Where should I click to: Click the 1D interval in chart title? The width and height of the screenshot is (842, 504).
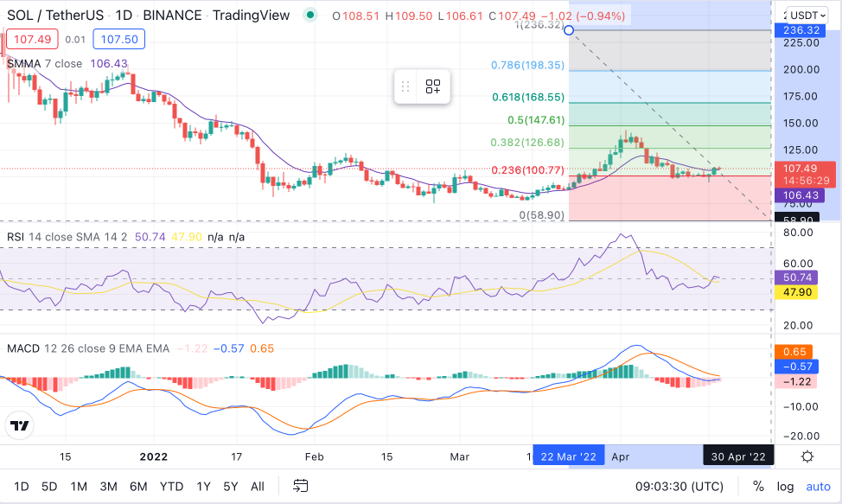pyautogui.click(x=124, y=15)
